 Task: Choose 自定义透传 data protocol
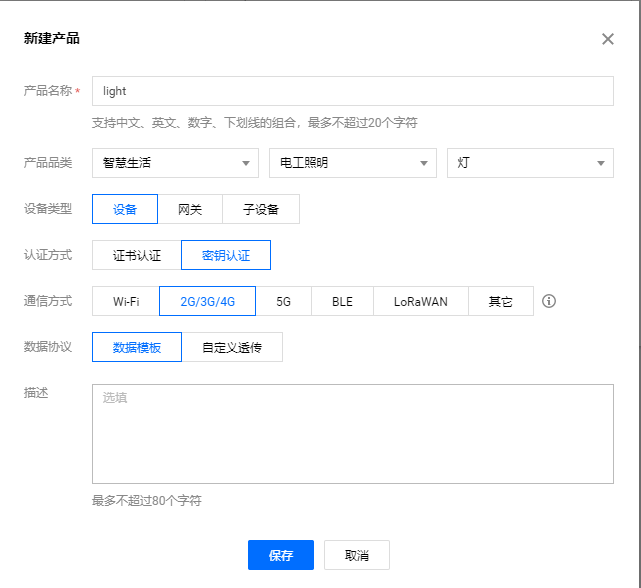point(232,347)
